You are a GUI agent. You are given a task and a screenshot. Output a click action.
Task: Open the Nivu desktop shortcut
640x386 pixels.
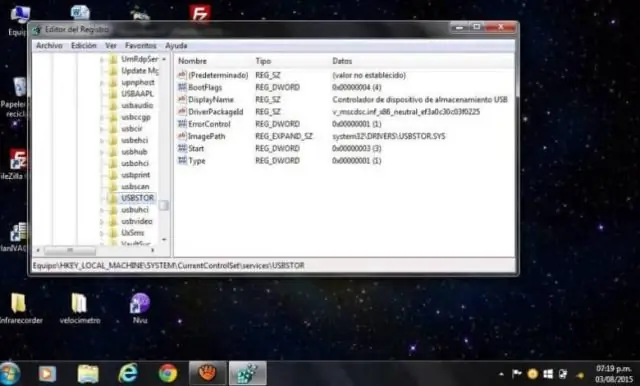[140, 308]
